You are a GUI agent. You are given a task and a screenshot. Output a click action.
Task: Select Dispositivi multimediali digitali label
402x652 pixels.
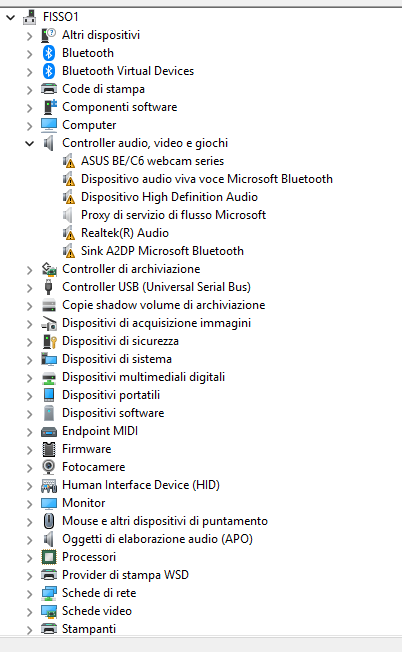[x=143, y=377]
